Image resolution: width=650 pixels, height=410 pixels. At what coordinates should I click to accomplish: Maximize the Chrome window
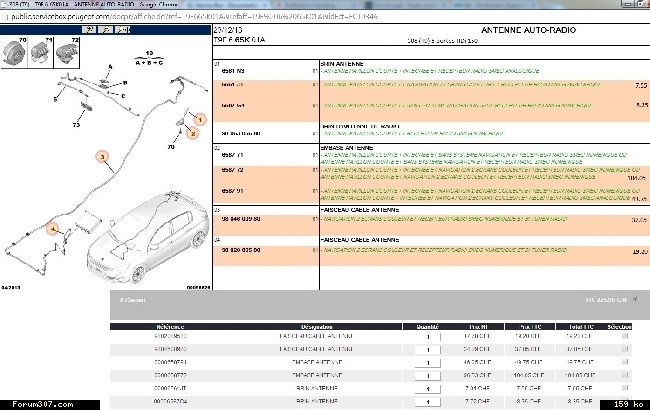pyautogui.click(x=639, y=4)
